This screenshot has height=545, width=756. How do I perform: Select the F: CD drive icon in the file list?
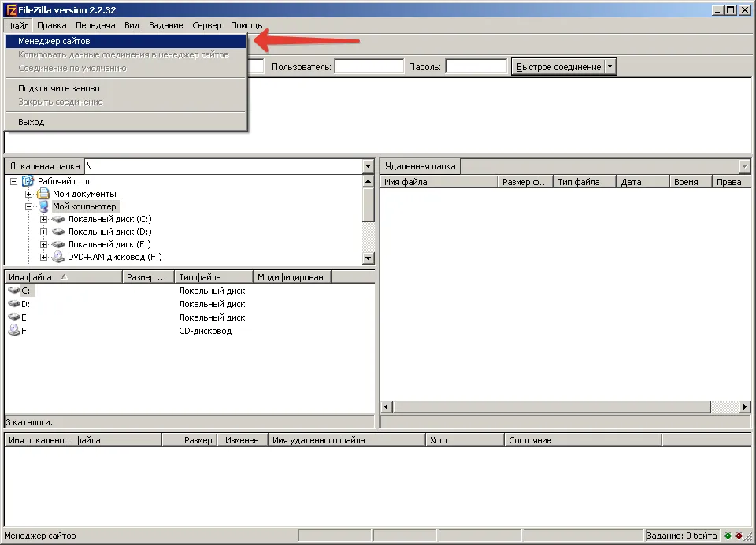pyautogui.click(x=14, y=330)
